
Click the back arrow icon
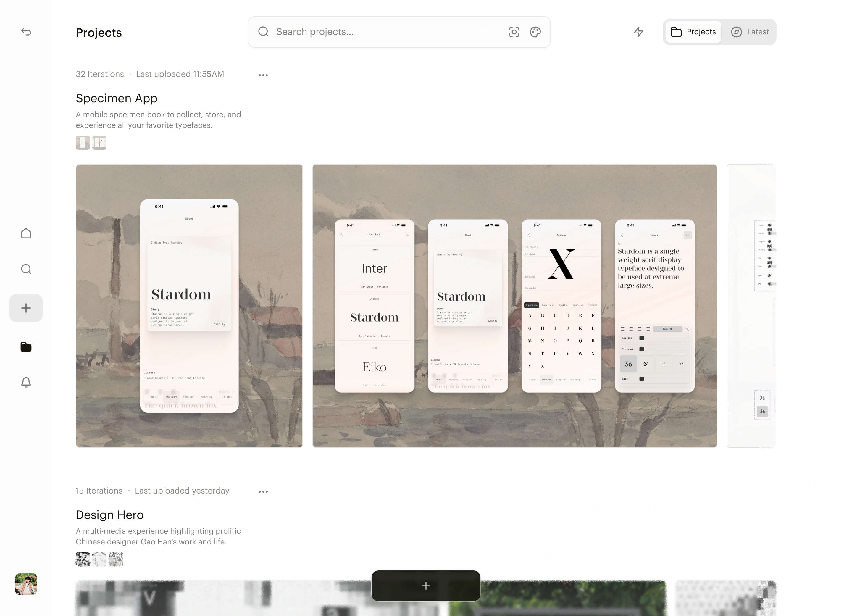26,32
